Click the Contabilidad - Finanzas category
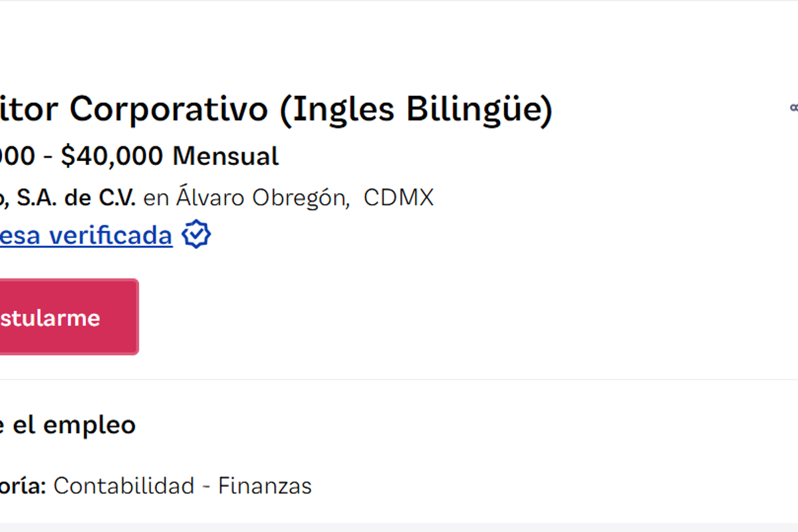798x532 pixels. (183, 485)
